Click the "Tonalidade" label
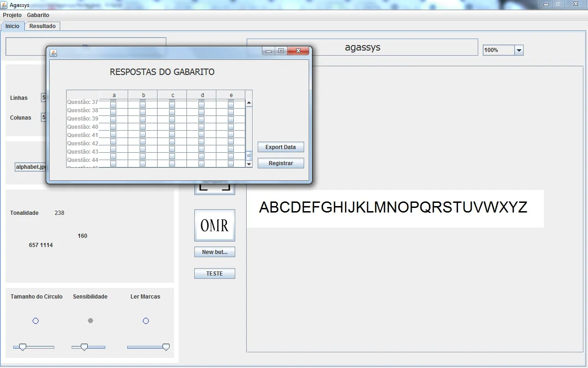 24,213
